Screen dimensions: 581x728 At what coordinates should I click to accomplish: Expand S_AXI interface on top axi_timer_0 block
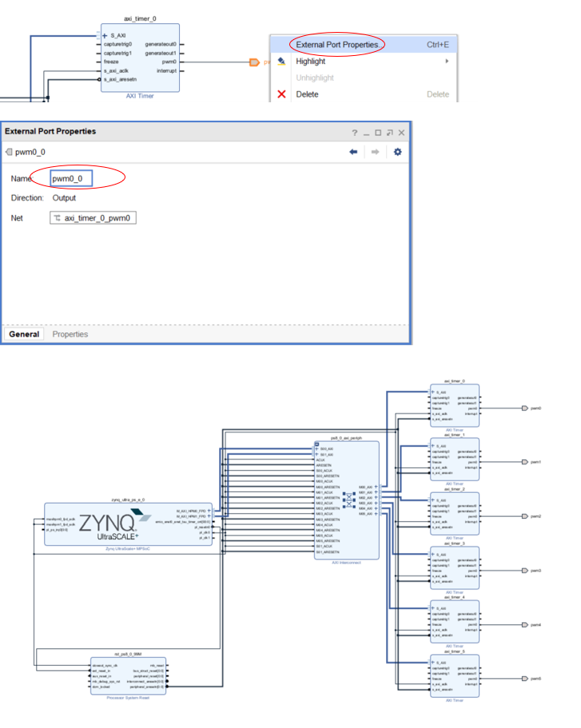pyautogui.click(x=105, y=36)
